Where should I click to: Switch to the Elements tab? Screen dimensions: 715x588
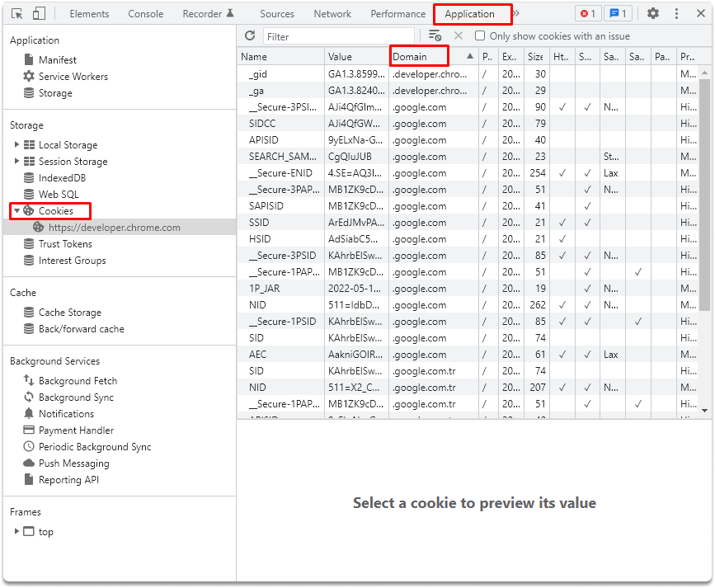pos(89,14)
